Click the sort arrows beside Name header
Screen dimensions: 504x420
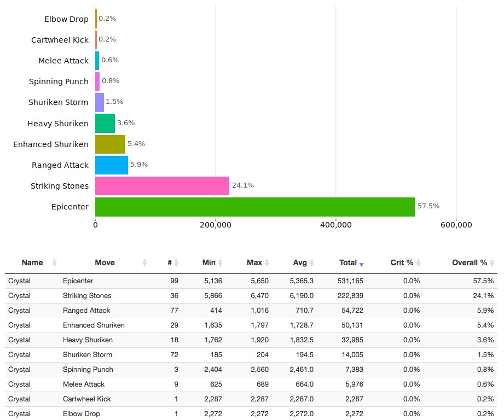tap(54, 262)
